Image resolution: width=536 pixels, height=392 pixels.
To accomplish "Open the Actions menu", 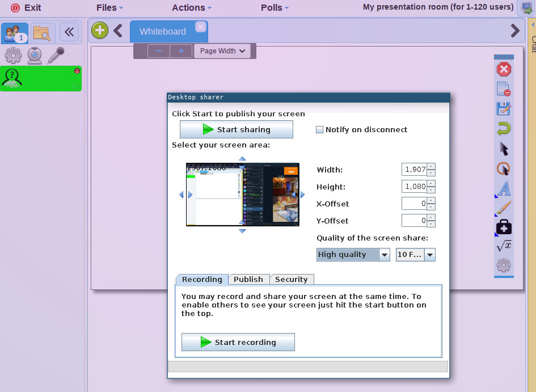I will point(192,7).
